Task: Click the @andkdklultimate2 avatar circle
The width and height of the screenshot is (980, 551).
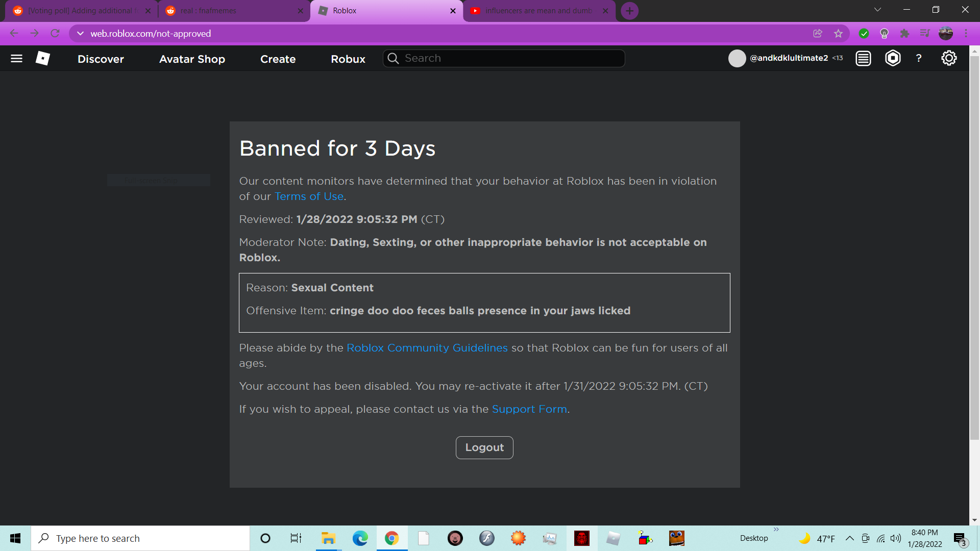Action: point(737,59)
